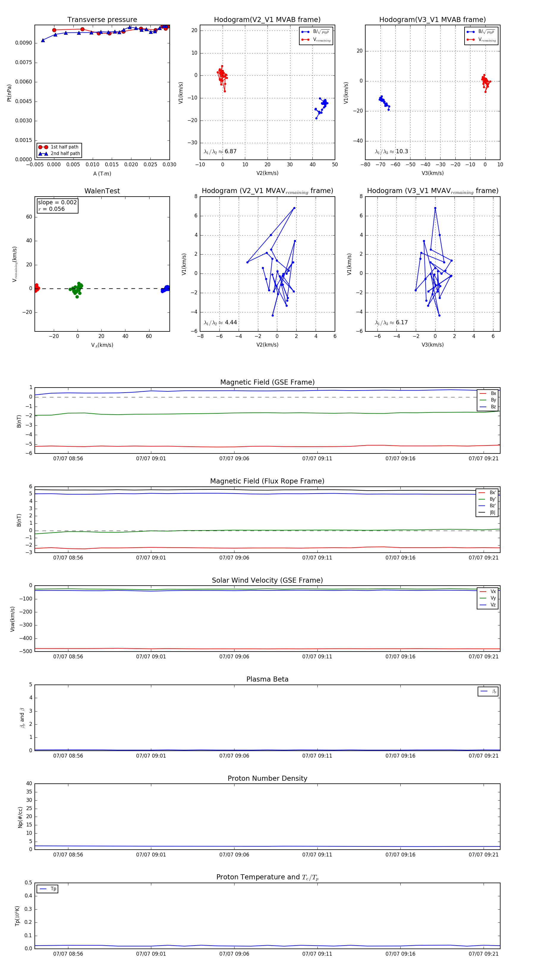The image size is (535, 980).
Task: Click the Hodogram(V3_V1 MVAB frame) title
Action: (432, 19)
